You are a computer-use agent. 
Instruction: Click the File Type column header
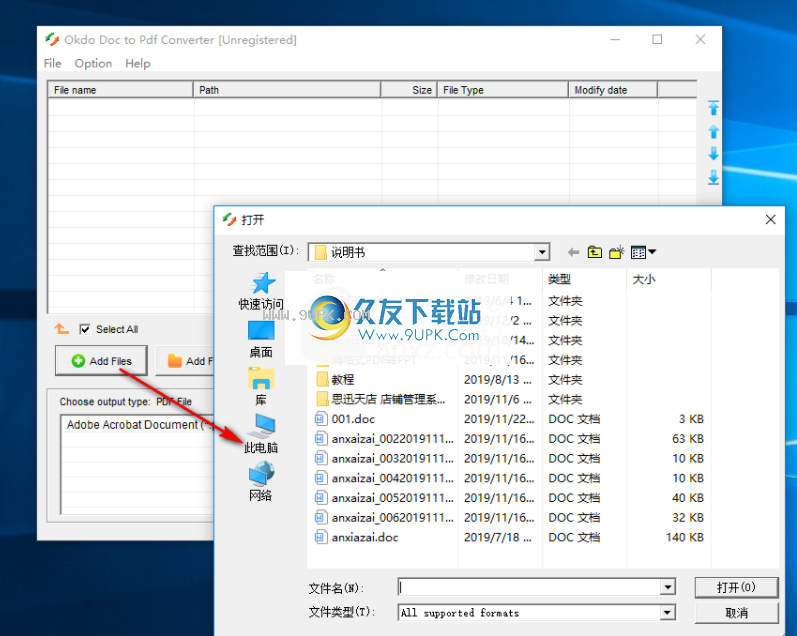click(x=503, y=89)
